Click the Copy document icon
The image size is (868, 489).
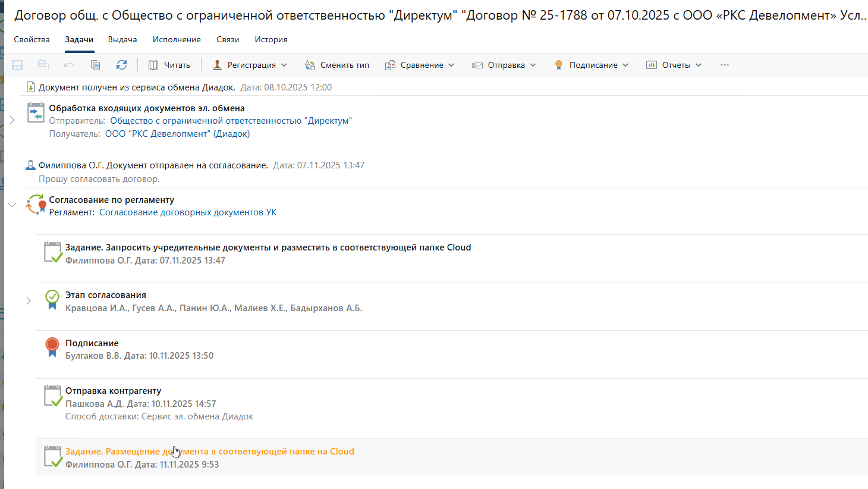point(95,65)
